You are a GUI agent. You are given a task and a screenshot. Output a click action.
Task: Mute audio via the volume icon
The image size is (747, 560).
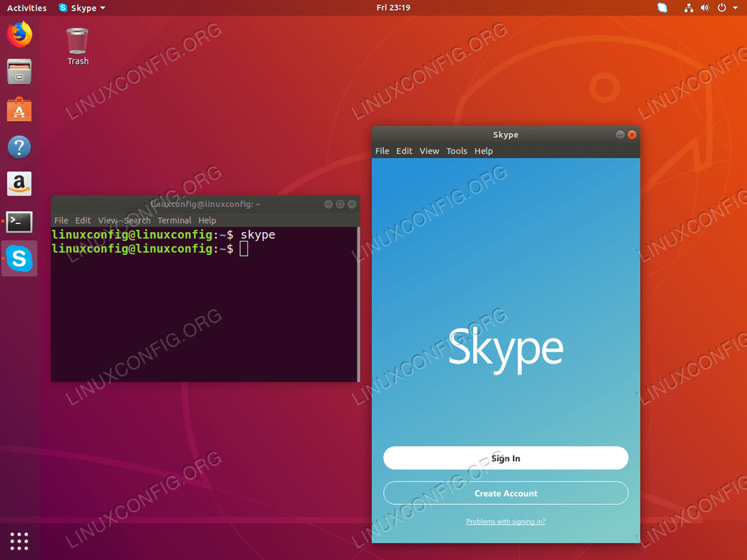(x=705, y=8)
